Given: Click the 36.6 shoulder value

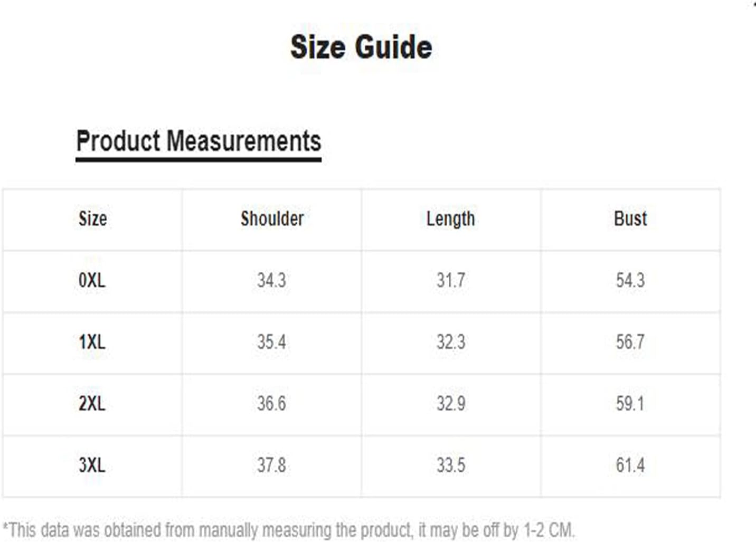Looking at the screenshot, I should tap(271, 404).
